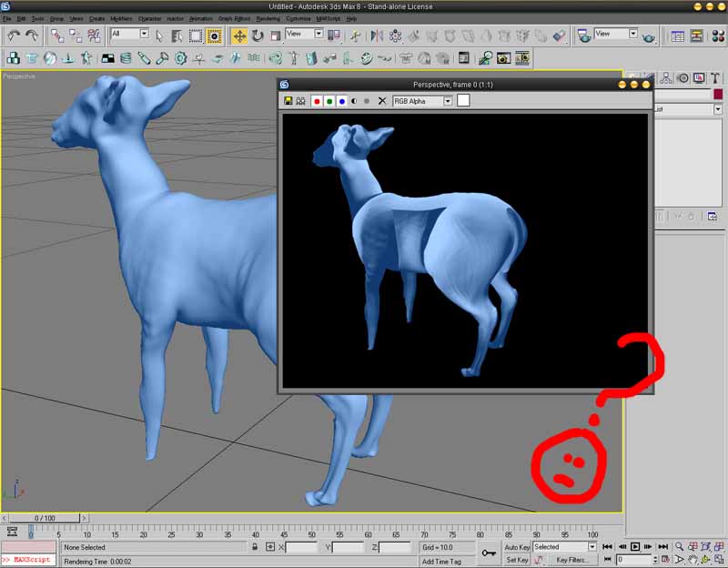The width and height of the screenshot is (728, 568).
Task: Click Arc Rotate viewport control
Action: coord(706,560)
